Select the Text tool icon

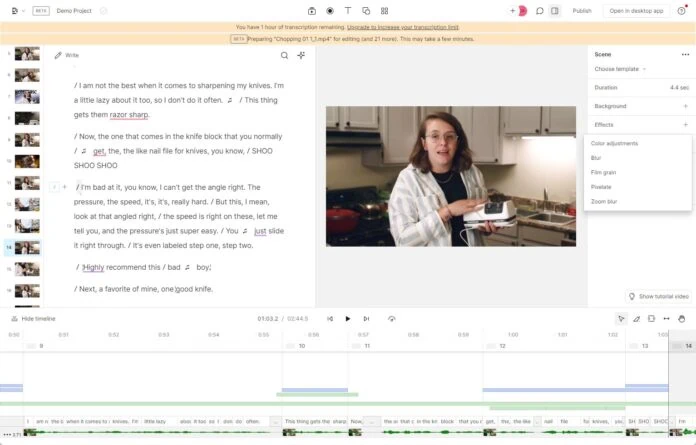coord(348,11)
